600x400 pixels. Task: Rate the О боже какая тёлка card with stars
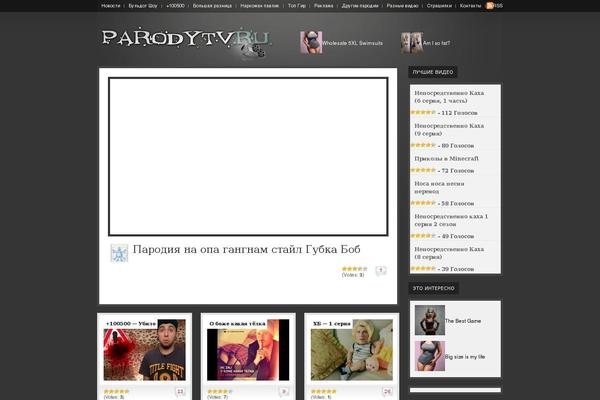coord(220,391)
